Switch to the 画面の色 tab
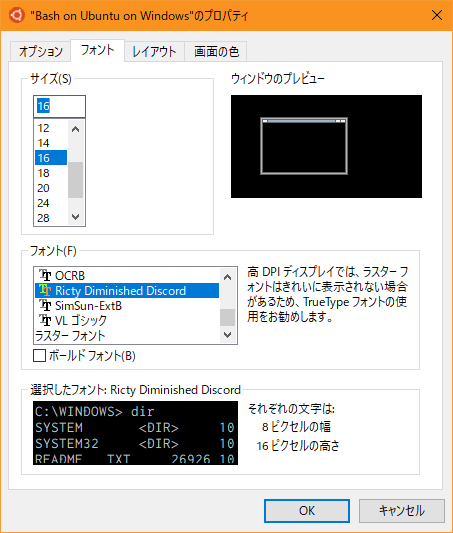 coord(216,52)
